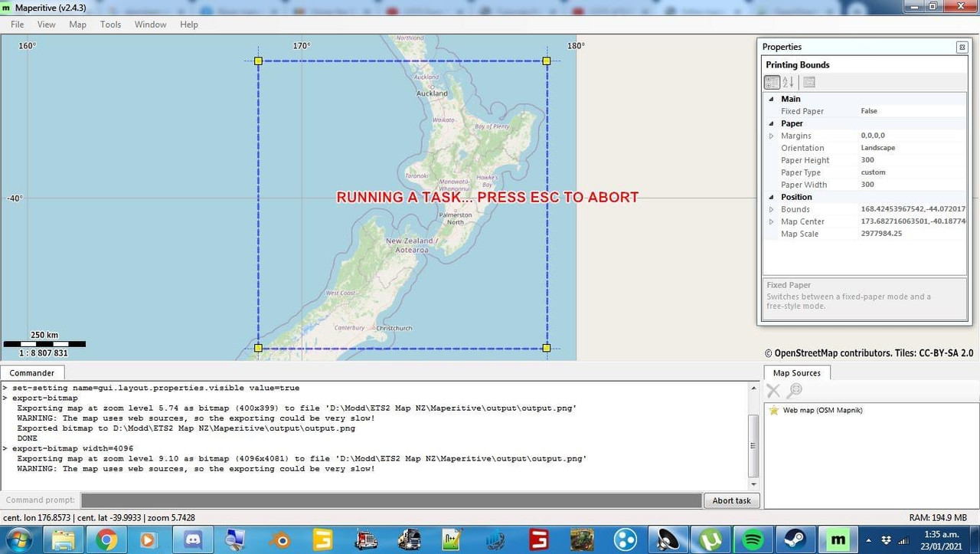Collapse the Position property category

(772, 197)
